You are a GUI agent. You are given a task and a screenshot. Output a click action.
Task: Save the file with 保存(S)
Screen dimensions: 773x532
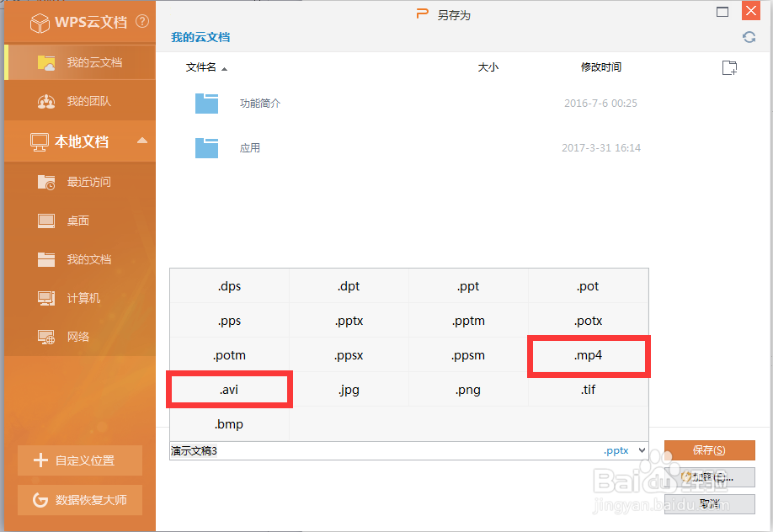pos(709,450)
